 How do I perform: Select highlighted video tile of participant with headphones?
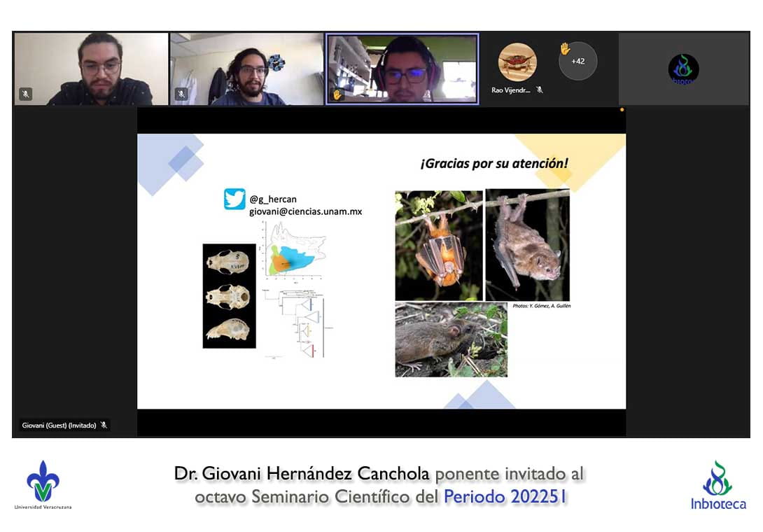point(402,69)
